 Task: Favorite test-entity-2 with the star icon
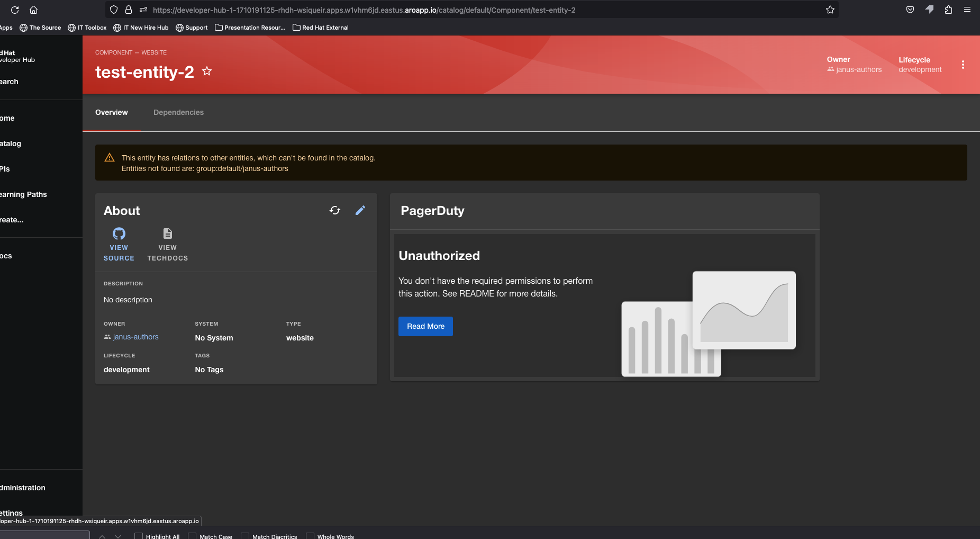point(207,71)
